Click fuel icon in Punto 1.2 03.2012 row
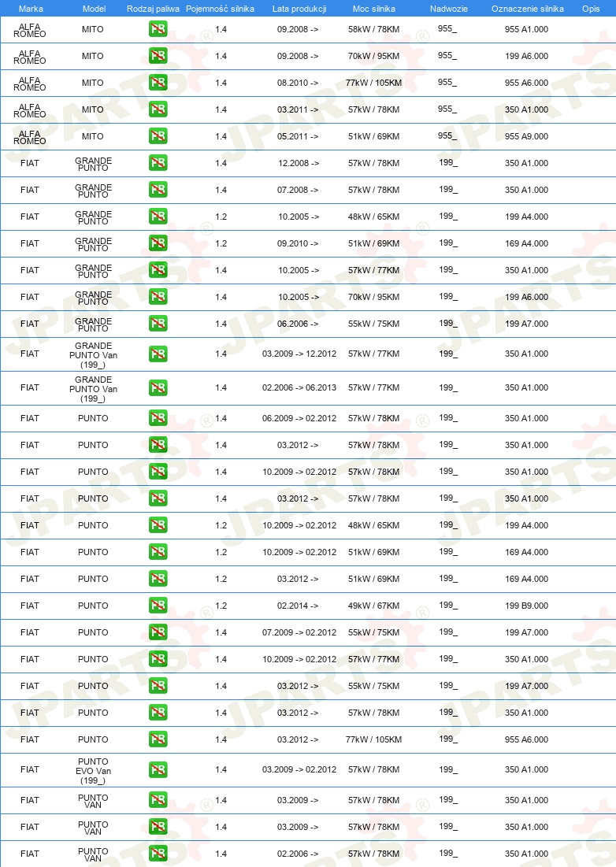 coord(158,579)
